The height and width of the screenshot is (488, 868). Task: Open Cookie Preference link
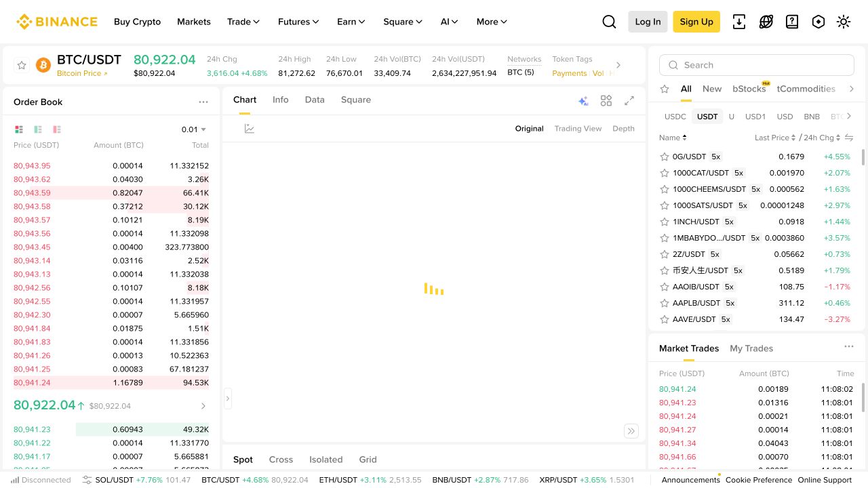click(x=759, y=480)
